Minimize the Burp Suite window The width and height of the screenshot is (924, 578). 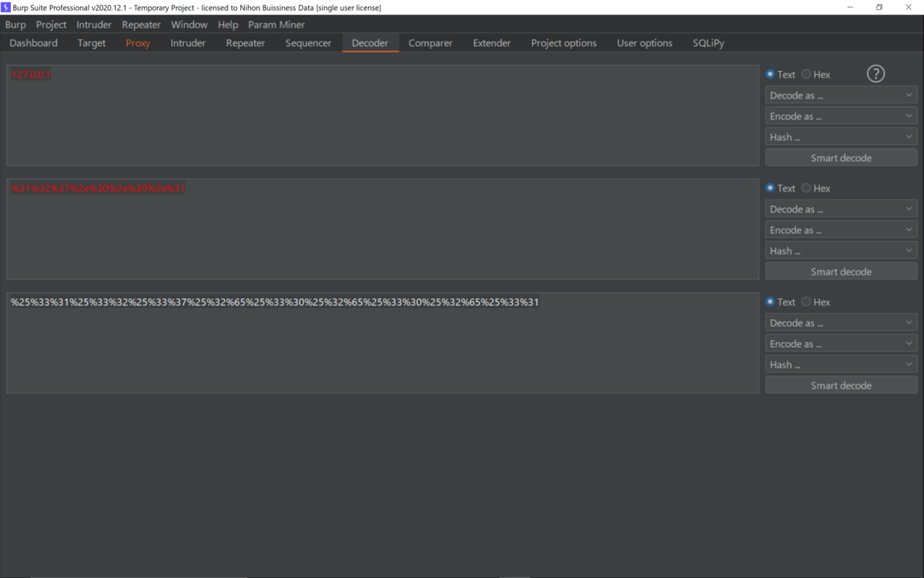850,7
